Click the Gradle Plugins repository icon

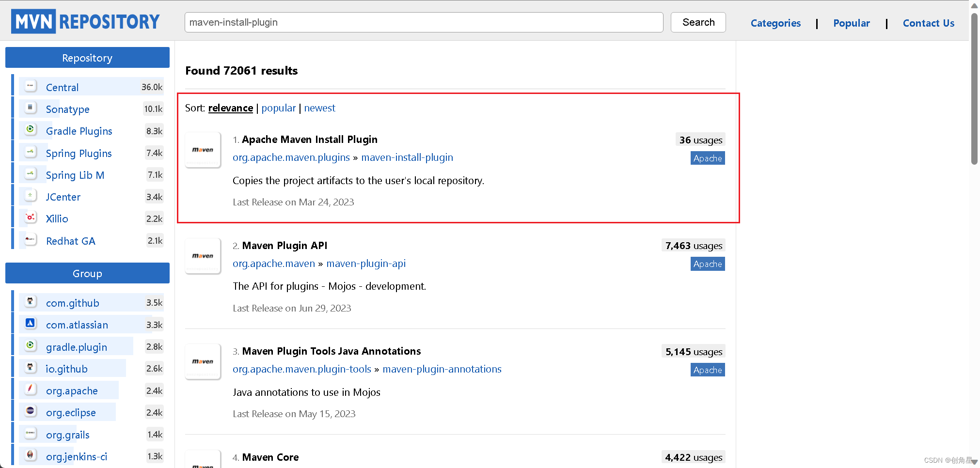point(30,130)
